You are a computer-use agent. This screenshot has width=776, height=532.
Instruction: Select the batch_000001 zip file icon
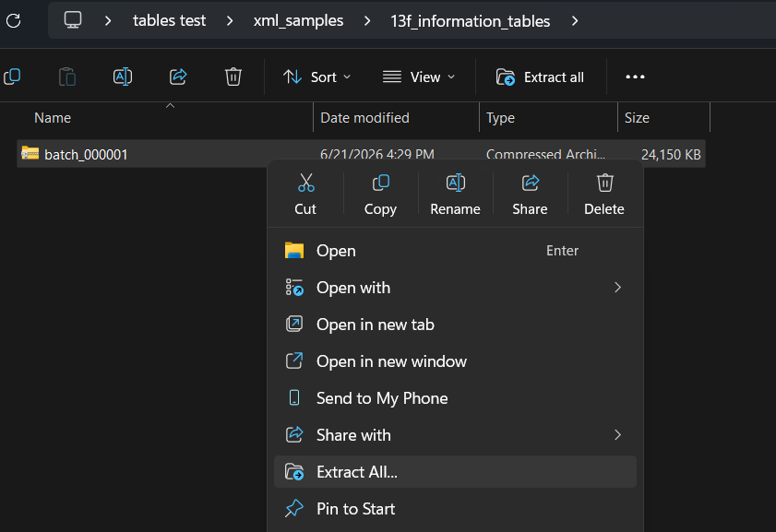pyautogui.click(x=30, y=153)
